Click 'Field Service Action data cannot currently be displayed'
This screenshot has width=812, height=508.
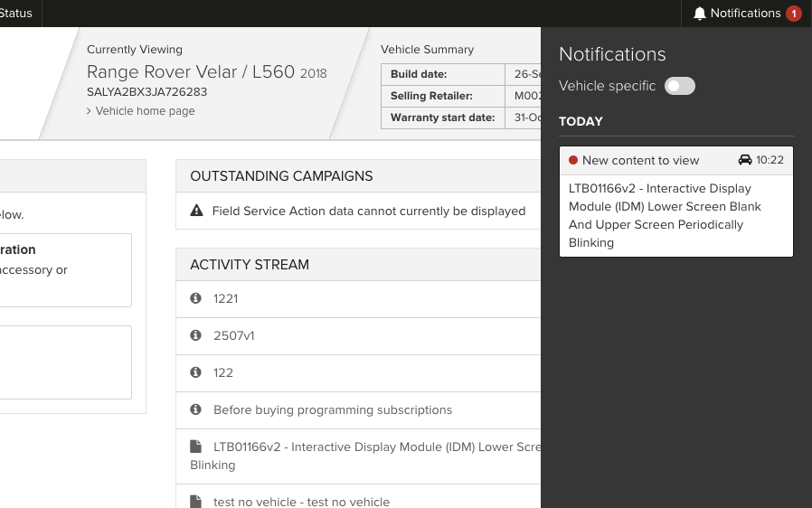coord(369,211)
